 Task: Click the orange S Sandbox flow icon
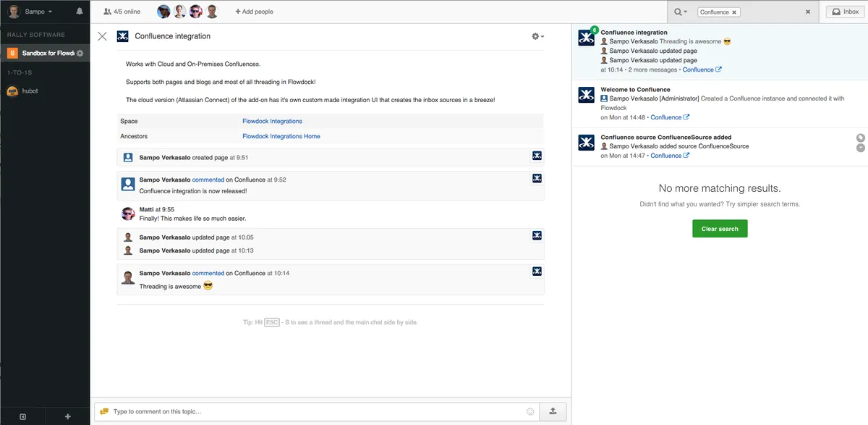12,53
